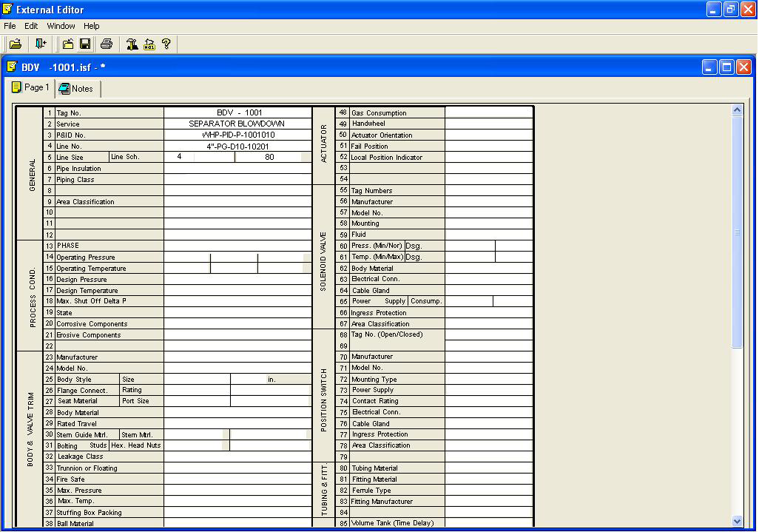Viewport: 759px width, 532px height.
Task: Open the Print icon in the toolbar
Action: coord(107,44)
